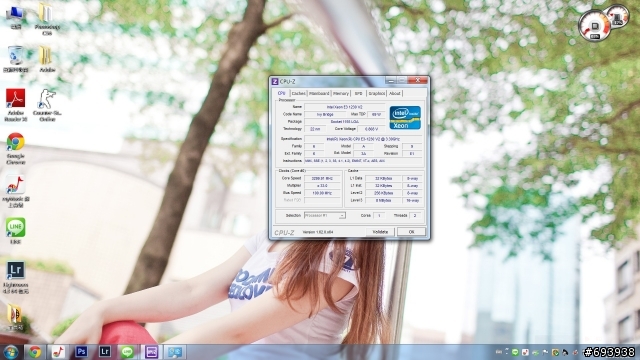Switch to the SPD tab

(358, 93)
